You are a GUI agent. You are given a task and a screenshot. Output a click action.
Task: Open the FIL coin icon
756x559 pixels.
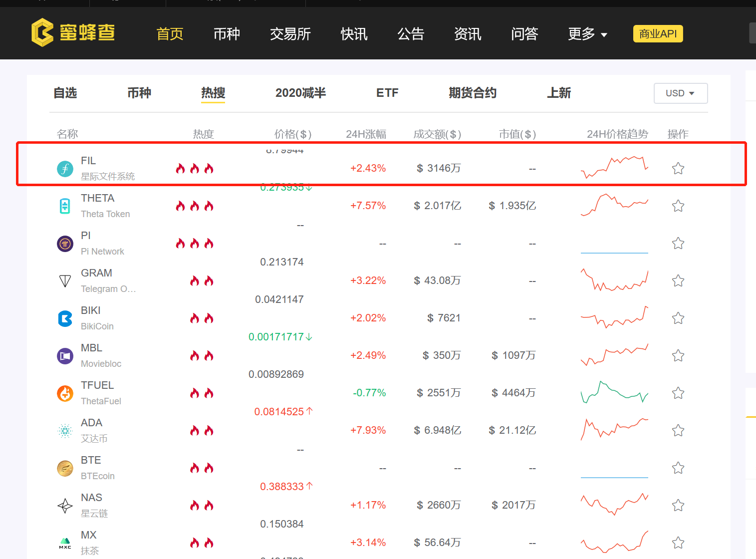pos(65,169)
